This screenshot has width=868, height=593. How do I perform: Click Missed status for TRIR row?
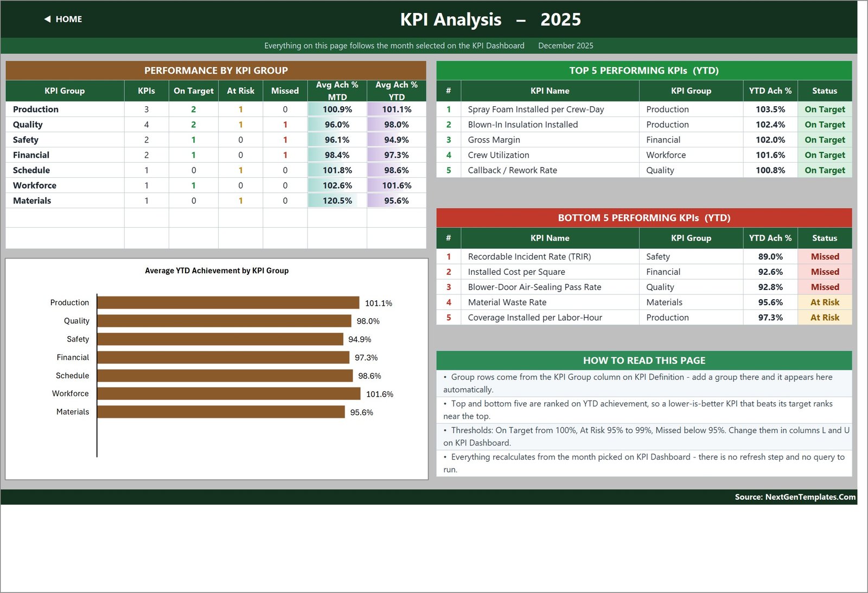[x=825, y=256]
